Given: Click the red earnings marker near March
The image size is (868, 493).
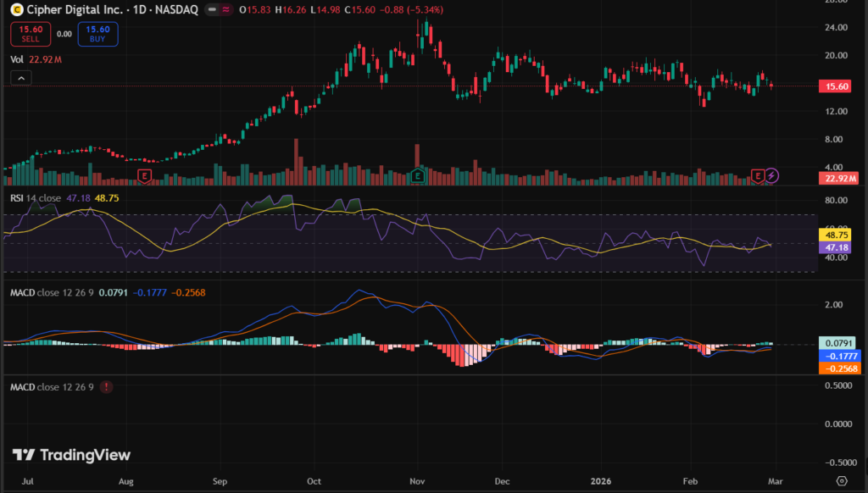Looking at the screenshot, I should (x=759, y=175).
